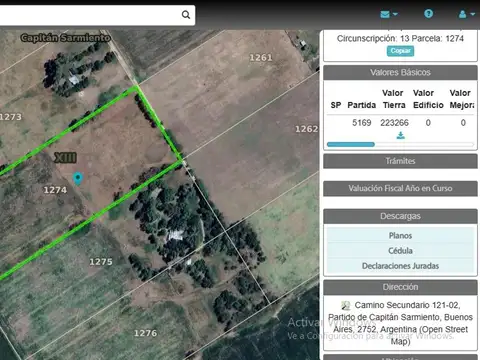This screenshot has width=480, height=360.
Task: Click the Valor Edificio column header
Action: (x=428, y=99)
